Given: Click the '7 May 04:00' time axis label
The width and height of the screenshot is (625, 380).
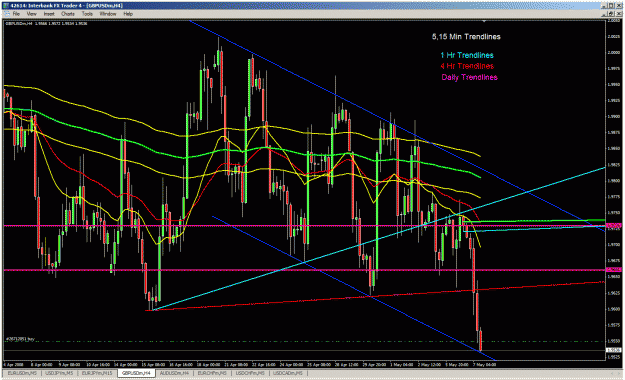Looking at the screenshot, I should pyautogui.click(x=485, y=364).
